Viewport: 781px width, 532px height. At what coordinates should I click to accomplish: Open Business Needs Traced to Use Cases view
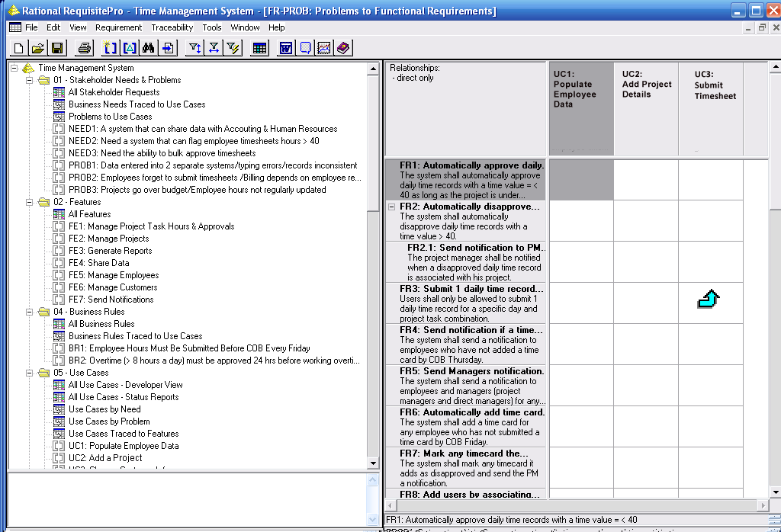coord(137,104)
